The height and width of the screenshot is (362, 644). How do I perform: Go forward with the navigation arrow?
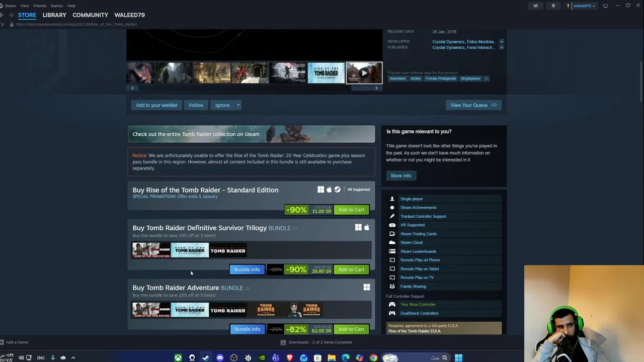[x=11, y=15]
